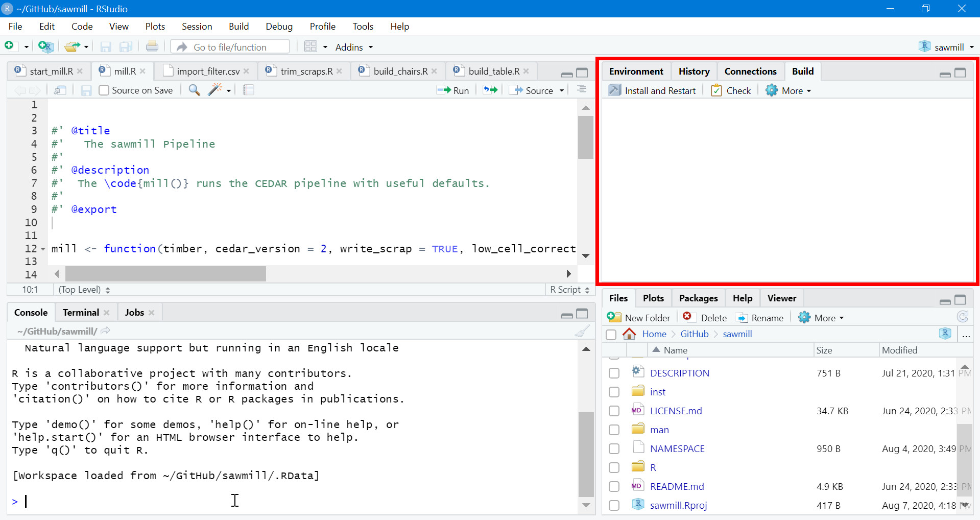Click the workspace panes grid icon
The height and width of the screenshot is (520, 980).
pyautogui.click(x=311, y=47)
